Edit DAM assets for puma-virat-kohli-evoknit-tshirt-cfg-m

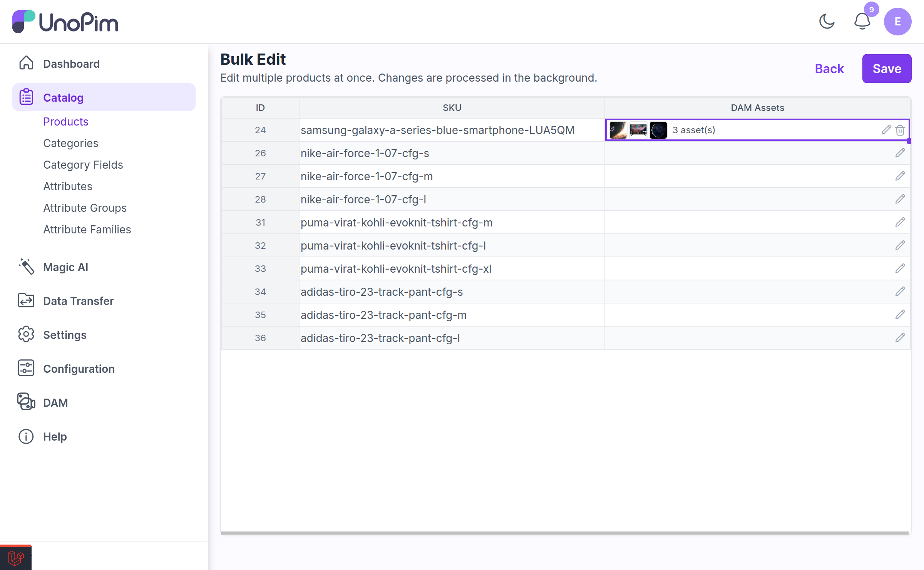[900, 222]
